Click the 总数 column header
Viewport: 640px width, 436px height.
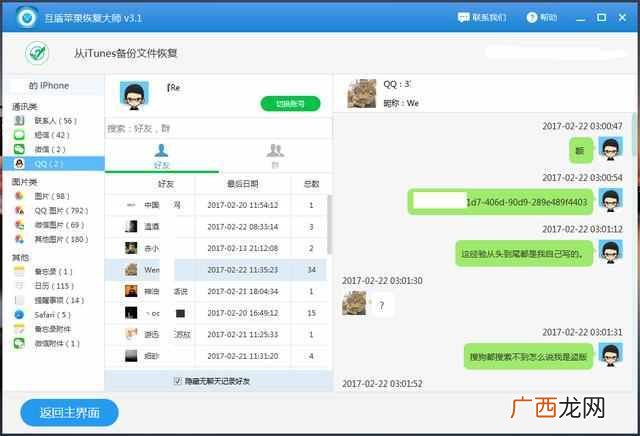pyautogui.click(x=311, y=184)
